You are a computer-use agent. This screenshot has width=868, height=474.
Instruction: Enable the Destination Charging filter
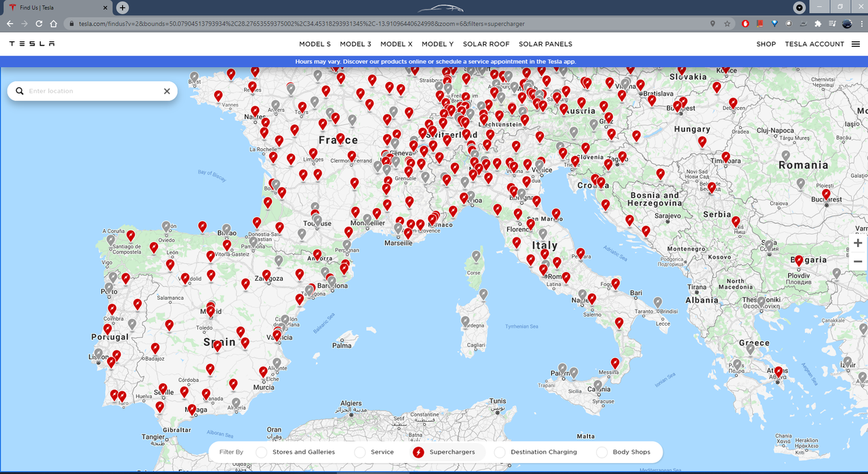point(500,452)
